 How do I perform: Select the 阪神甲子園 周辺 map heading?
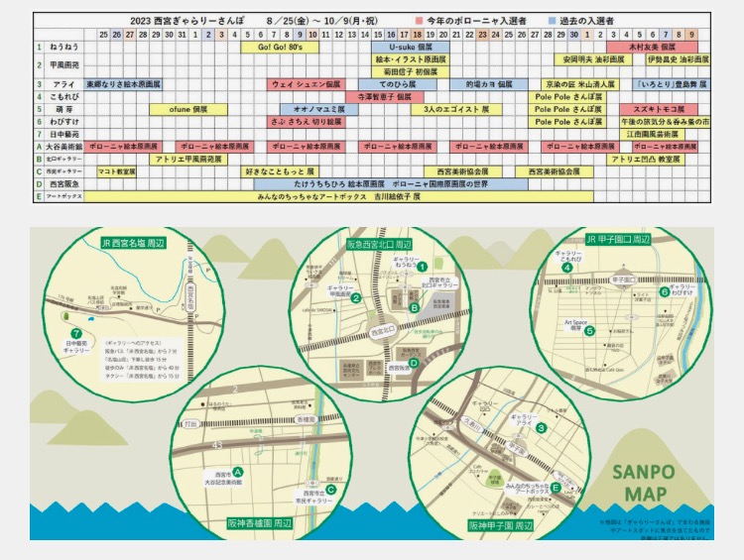coord(501,525)
